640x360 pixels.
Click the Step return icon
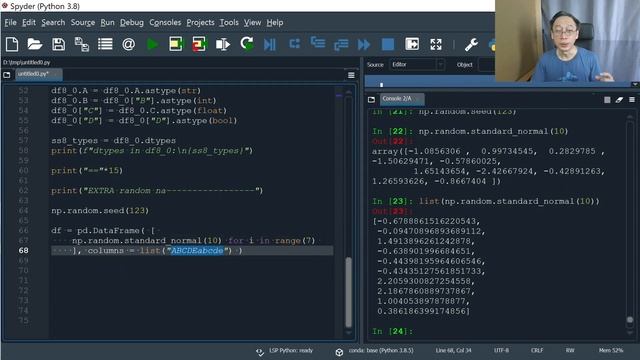tap(341, 44)
